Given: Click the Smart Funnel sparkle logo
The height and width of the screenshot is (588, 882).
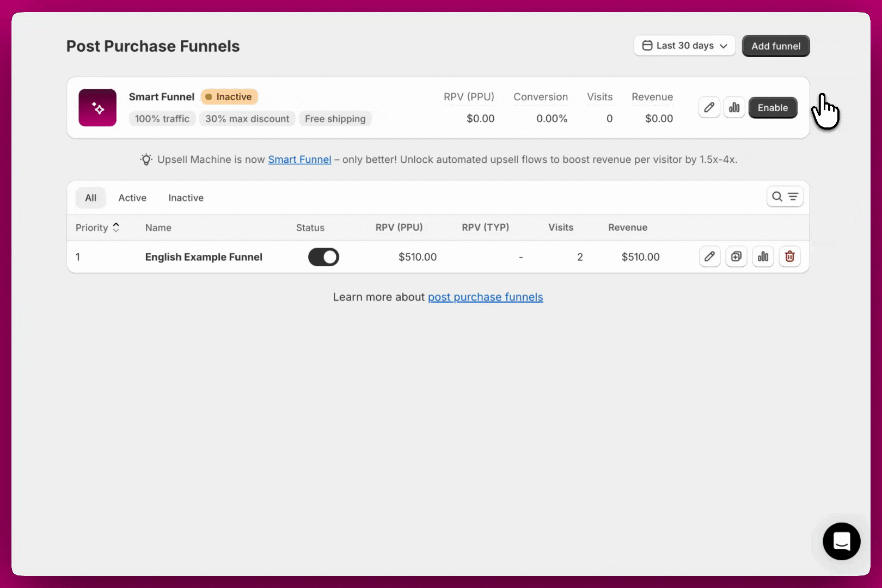Looking at the screenshot, I should tap(97, 108).
